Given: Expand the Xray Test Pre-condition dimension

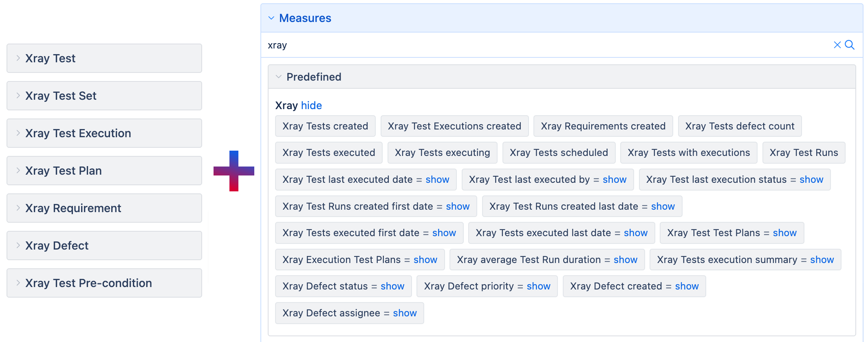Looking at the screenshot, I should point(18,283).
